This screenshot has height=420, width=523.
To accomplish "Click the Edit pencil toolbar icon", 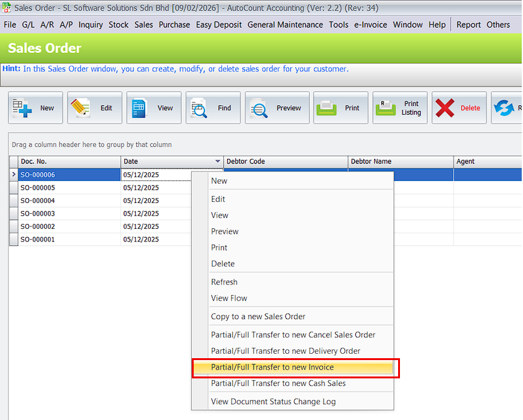I will (80, 108).
